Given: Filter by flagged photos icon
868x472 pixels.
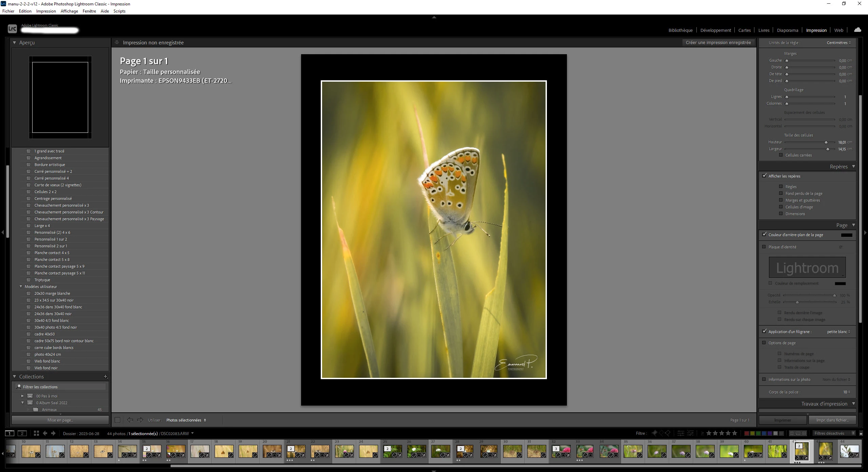Looking at the screenshot, I should coord(654,433).
